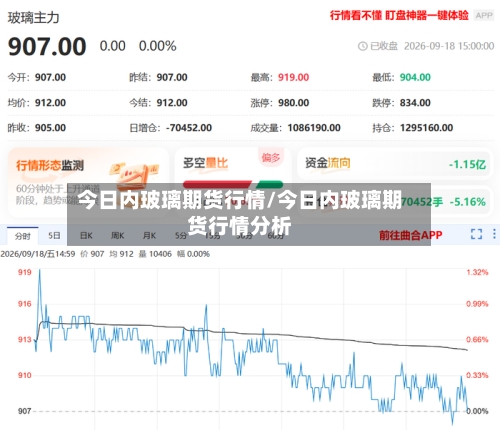Click the clock icon beside 已收盘
The width and height of the screenshot is (500, 430).
(x=362, y=46)
